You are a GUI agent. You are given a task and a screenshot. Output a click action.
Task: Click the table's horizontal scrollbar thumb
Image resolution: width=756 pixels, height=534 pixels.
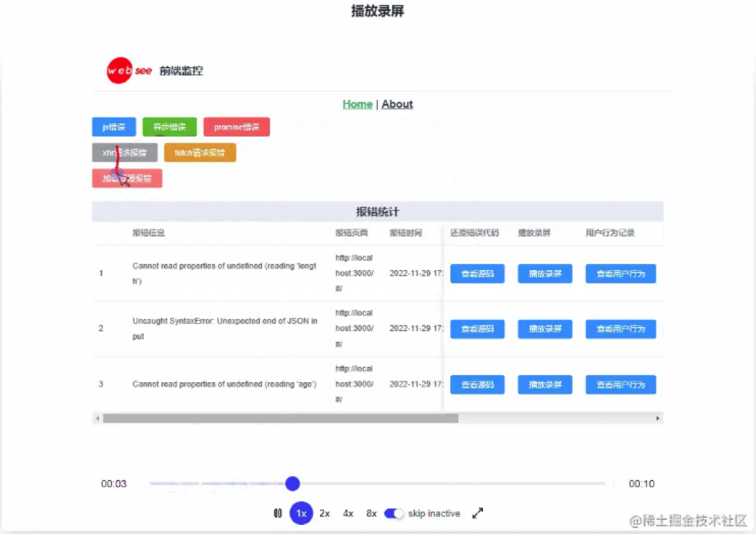tap(281, 419)
